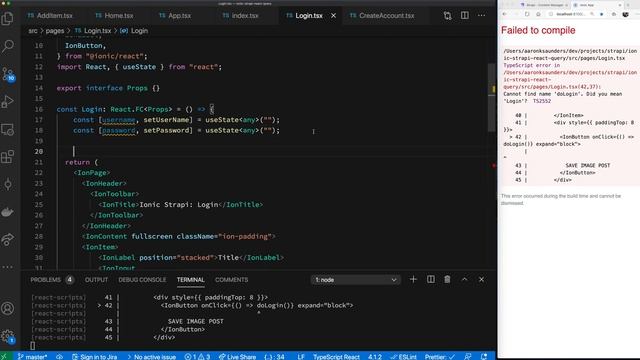Click 'pages' in the breadcrumb

click(x=55, y=31)
